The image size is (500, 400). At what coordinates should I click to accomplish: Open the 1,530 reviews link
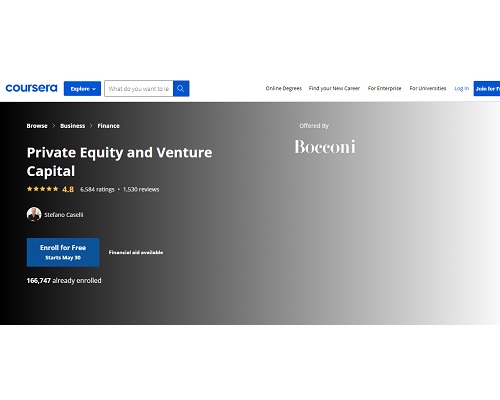tap(141, 189)
